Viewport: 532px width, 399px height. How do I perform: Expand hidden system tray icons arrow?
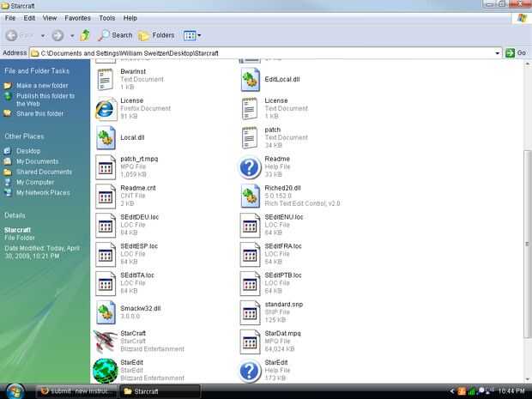click(452, 391)
